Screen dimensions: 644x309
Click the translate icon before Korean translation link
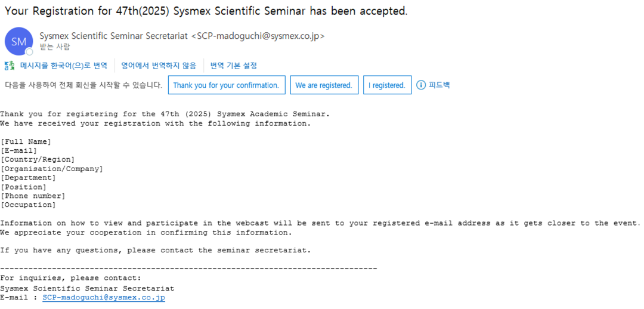pyautogui.click(x=10, y=66)
